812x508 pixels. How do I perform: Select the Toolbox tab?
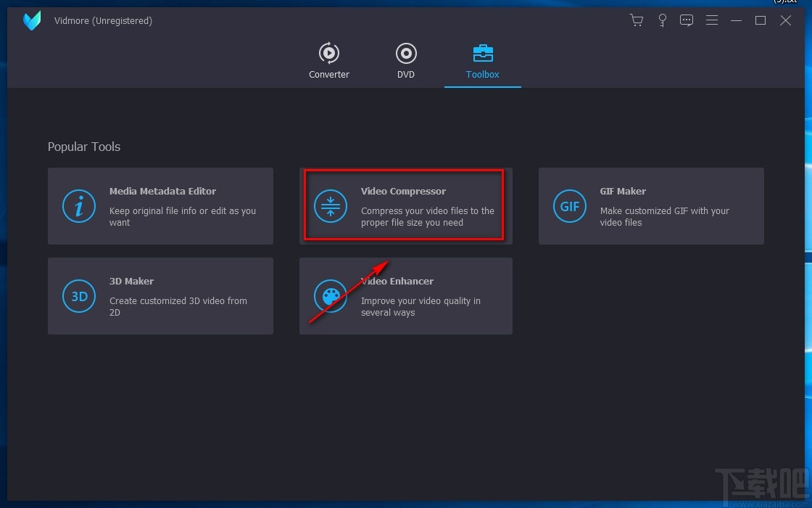pyautogui.click(x=483, y=61)
